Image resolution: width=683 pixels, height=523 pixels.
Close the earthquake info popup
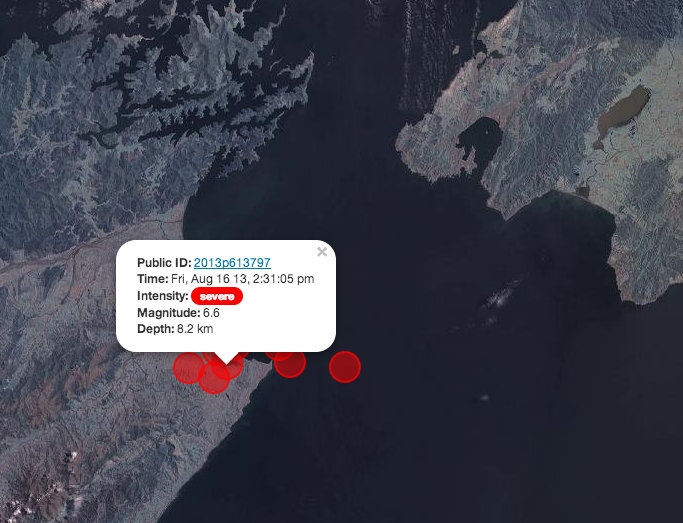322,252
